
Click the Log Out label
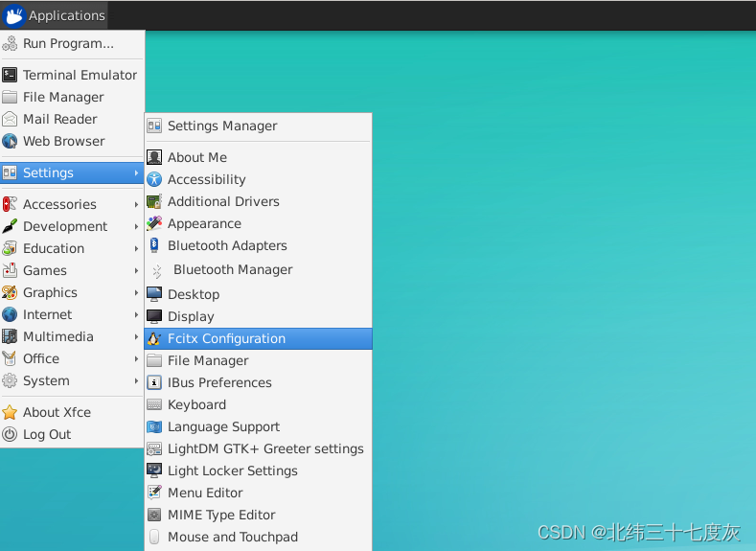coord(47,434)
